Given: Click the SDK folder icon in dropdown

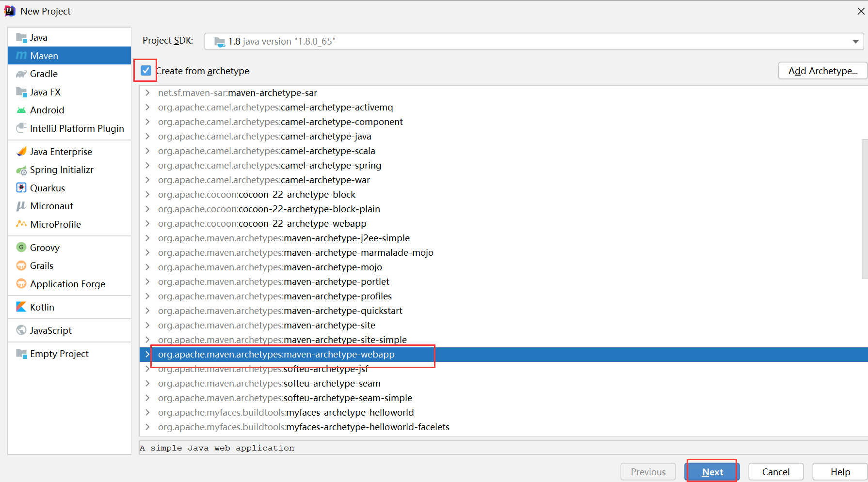Looking at the screenshot, I should pyautogui.click(x=220, y=42).
